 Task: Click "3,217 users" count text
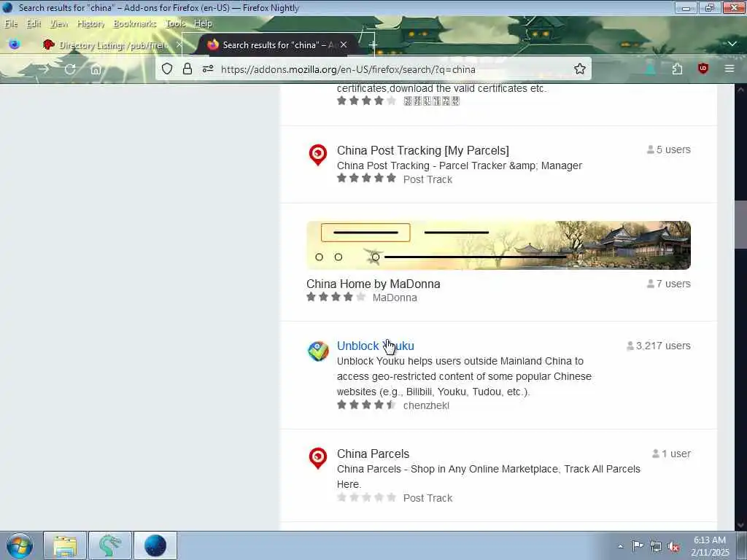(663, 346)
